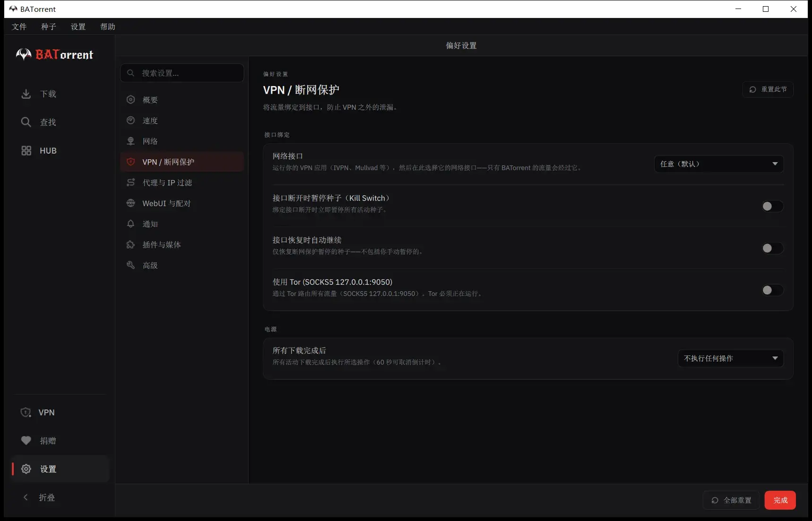Open the 捐赠 page in the sidebar
The image size is (812, 521).
click(x=60, y=441)
